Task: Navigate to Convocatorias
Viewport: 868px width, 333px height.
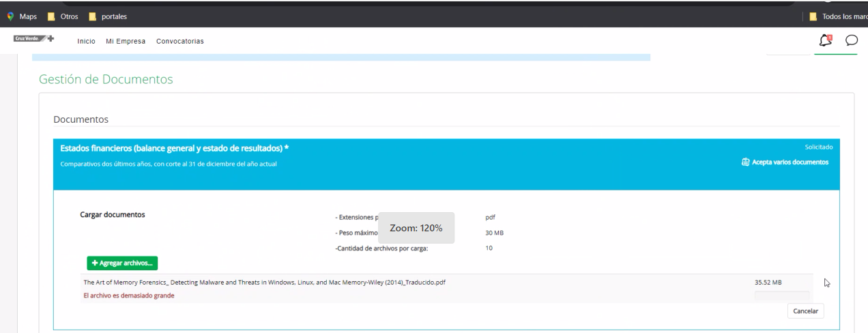Action: point(180,42)
